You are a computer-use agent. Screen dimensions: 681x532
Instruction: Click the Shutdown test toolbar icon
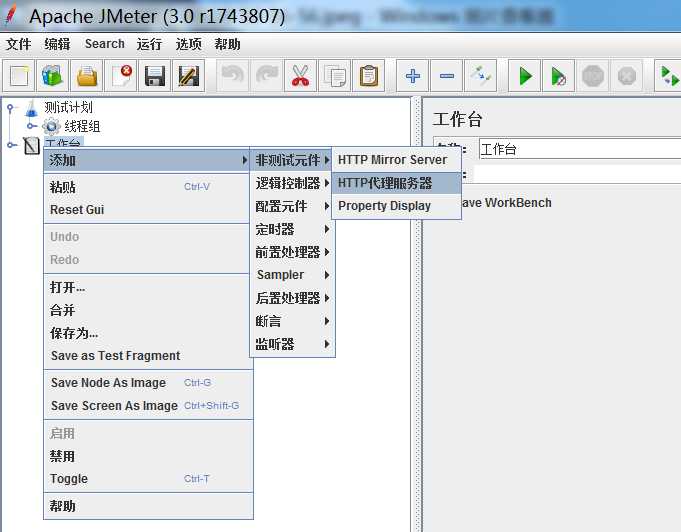click(x=626, y=76)
